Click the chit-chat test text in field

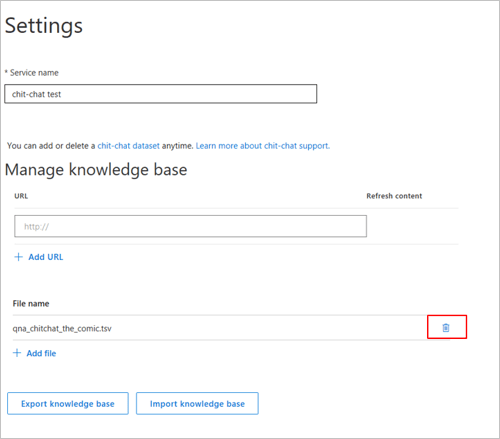tap(36, 94)
